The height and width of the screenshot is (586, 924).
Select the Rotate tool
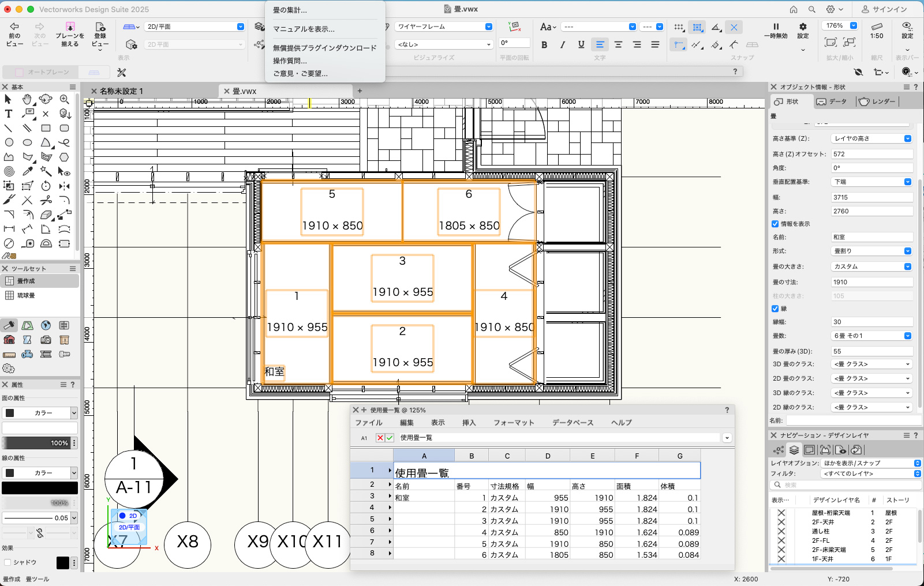pyautogui.click(x=46, y=186)
